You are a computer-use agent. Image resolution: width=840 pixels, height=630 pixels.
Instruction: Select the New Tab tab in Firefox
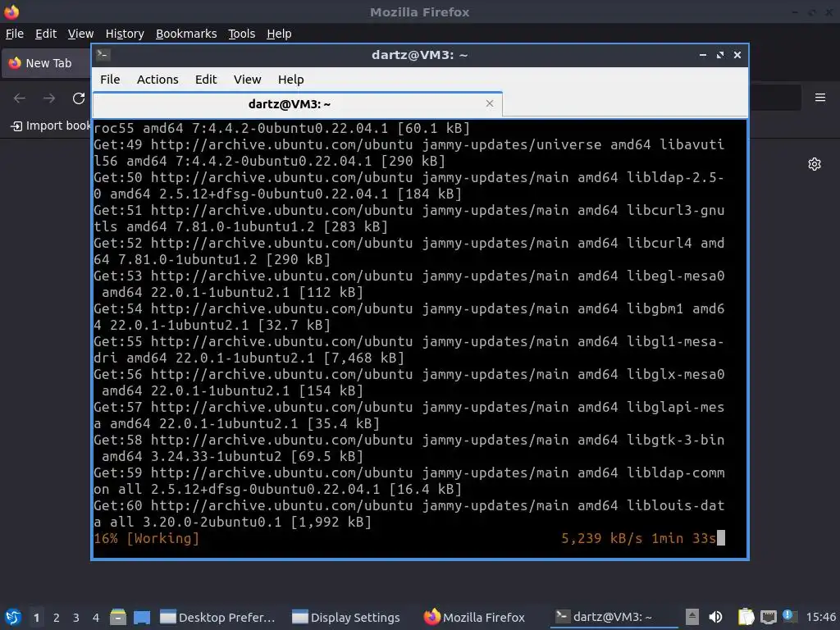coord(47,63)
